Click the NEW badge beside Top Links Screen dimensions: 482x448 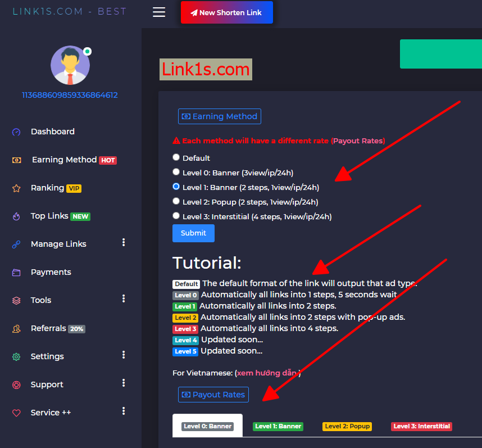[x=80, y=216]
